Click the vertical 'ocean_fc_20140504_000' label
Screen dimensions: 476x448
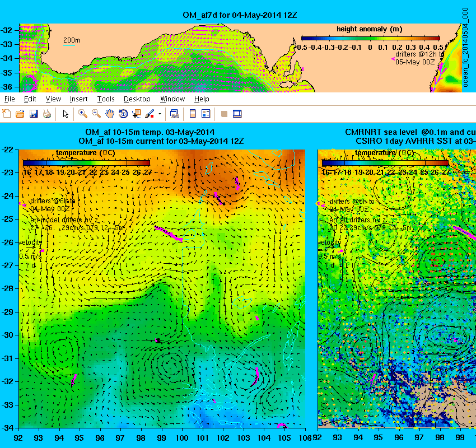[465, 48]
